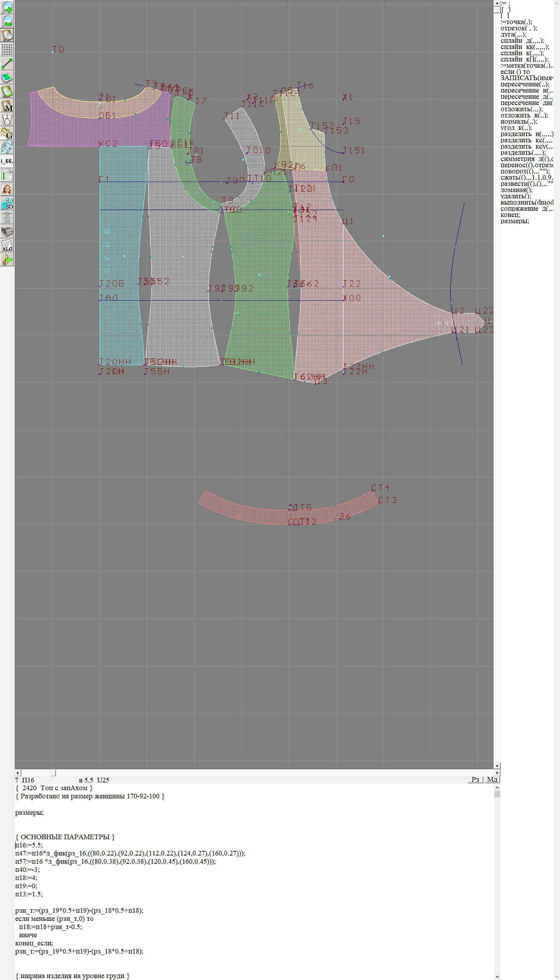
Task: Click the i_66 toolbar button
Action: pyautogui.click(x=7, y=161)
